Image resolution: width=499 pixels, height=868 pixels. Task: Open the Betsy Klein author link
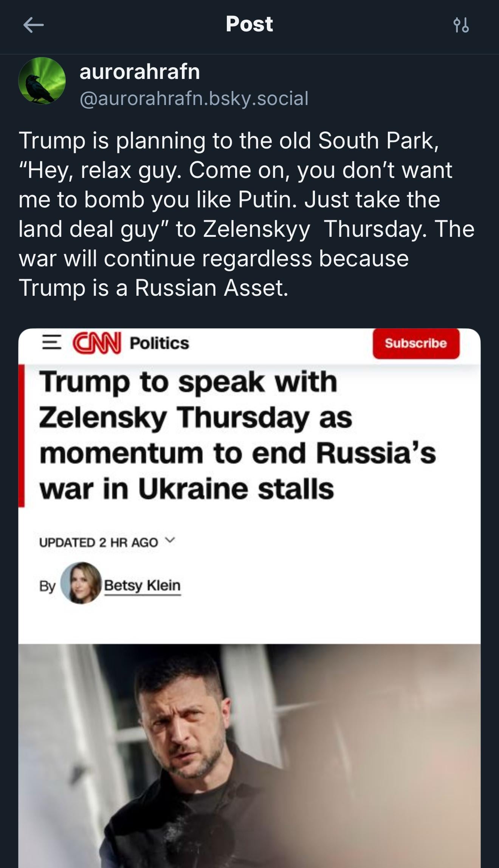(143, 585)
